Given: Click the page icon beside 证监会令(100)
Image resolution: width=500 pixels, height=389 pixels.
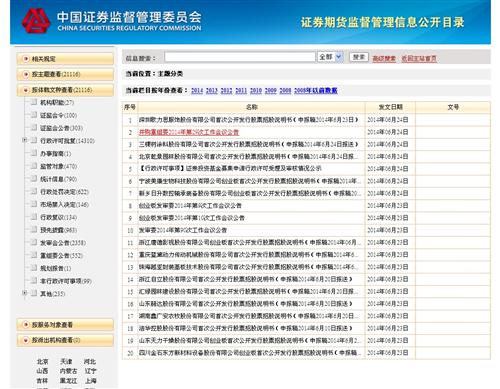Looking at the screenshot, I should (34, 115).
